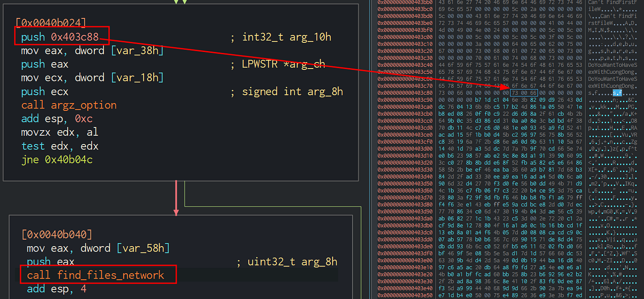
Task: Click the add esp, 4 instruction
Action: [x=57, y=289]
